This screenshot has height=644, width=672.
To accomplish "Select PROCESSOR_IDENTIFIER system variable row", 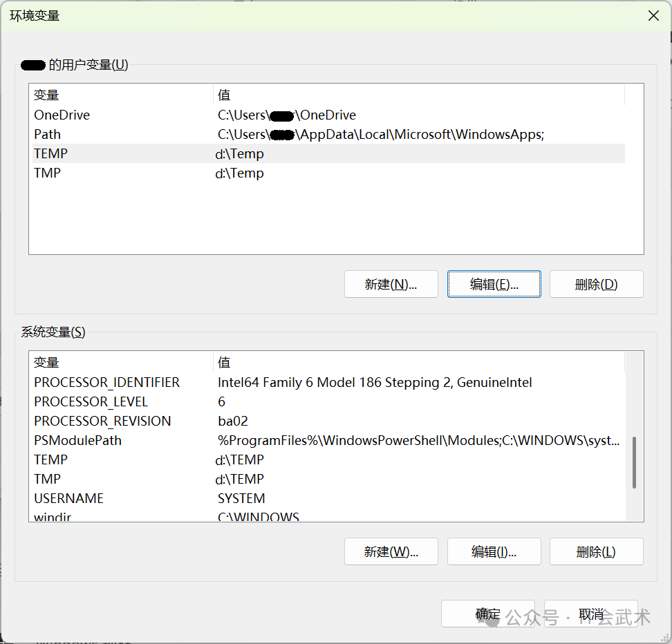I will pyautogui.click(x=107, y=383).
